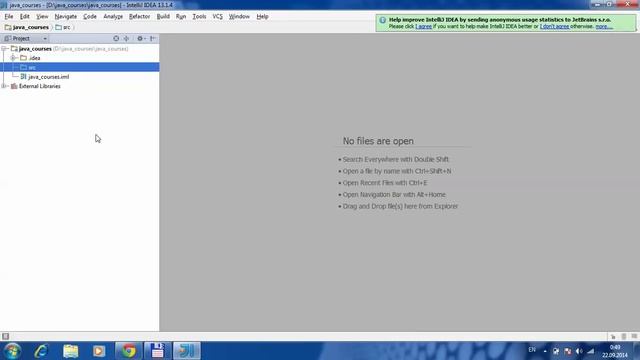The height and width of the screenshot is (360, 640).
Task: Click the 'more...' link in notification
Action: (604, 26)
